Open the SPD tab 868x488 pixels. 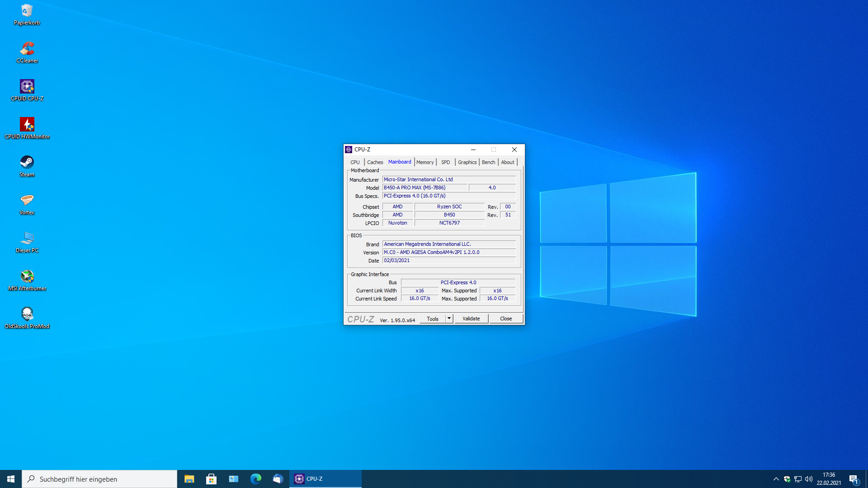445,162
